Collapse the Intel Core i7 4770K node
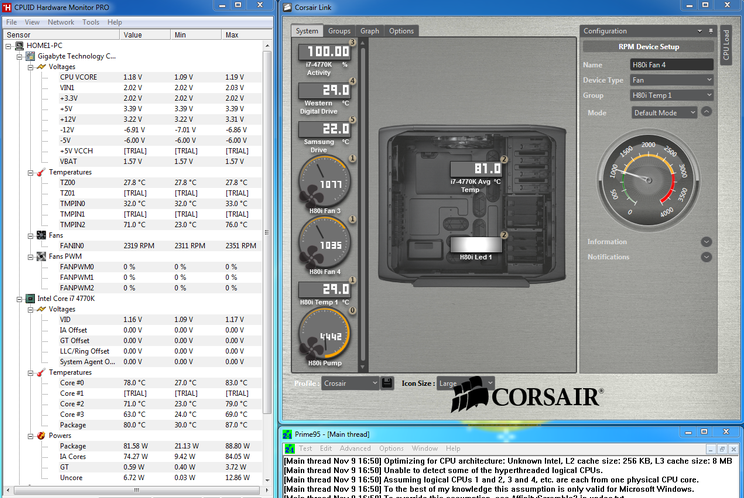The height and width of the screenshot is (498, 744). 18,298
